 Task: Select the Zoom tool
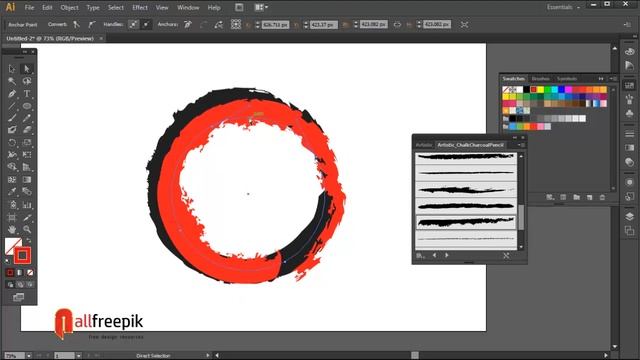pyautogui.click(x=27, y=229)
